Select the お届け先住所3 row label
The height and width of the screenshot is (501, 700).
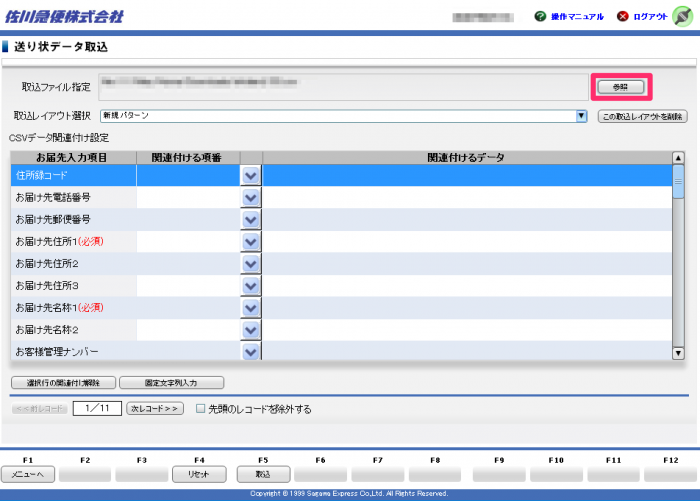tap(47, 286)
